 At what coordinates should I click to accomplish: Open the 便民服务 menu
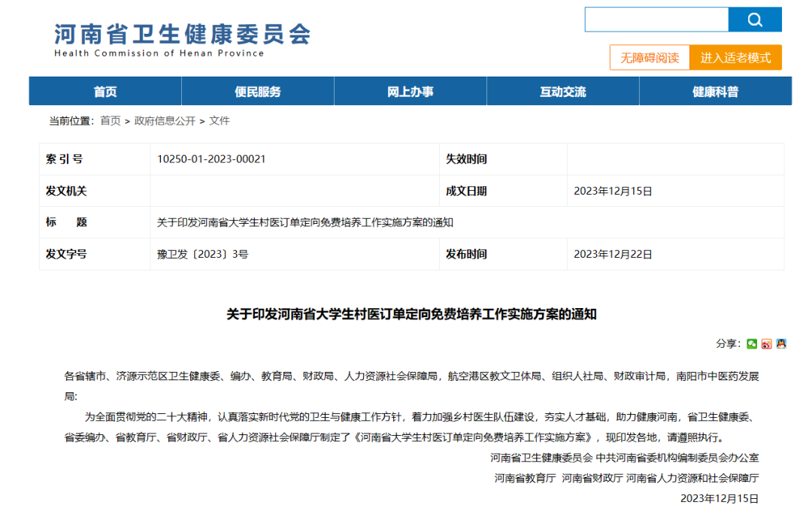click(x=257, y=90)
